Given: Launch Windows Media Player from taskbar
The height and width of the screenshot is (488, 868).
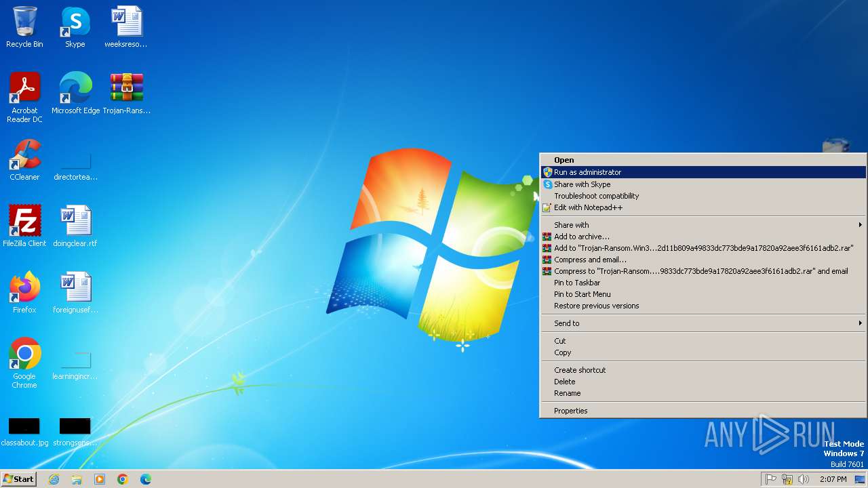Looking at the screenshot, I should click(100, 479).
